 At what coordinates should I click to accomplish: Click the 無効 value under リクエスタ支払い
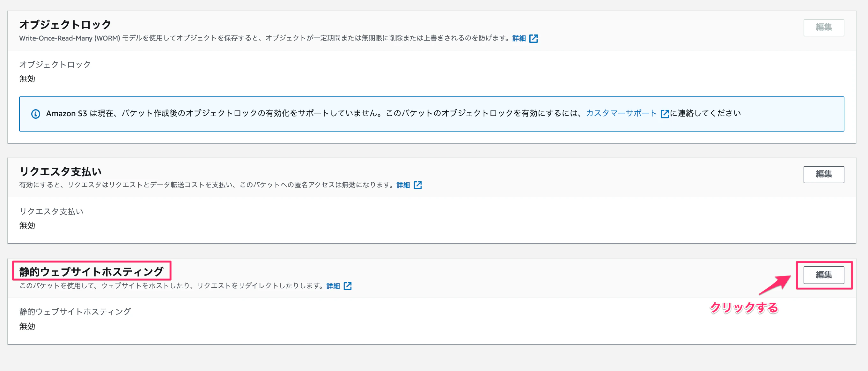coord(27,225)
